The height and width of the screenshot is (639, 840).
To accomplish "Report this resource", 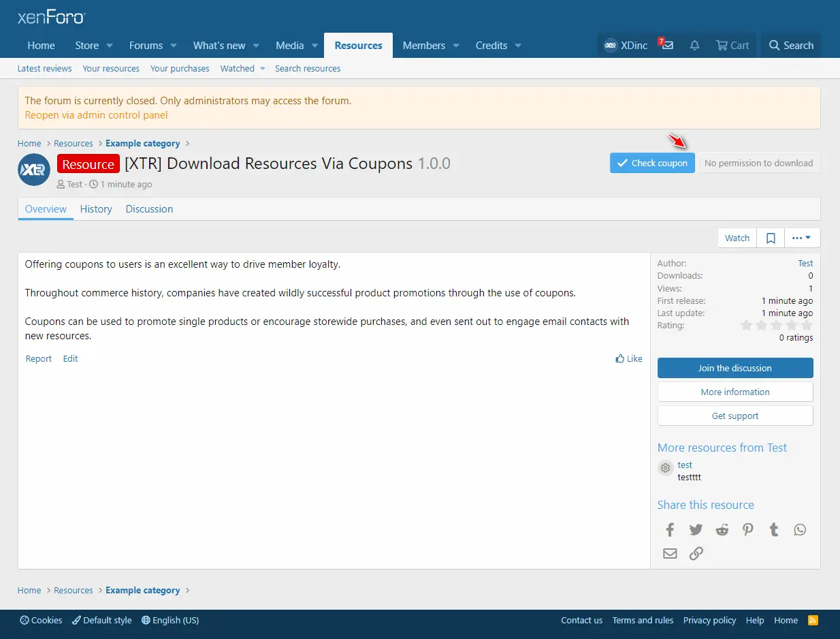I will (x=38, y=358).
